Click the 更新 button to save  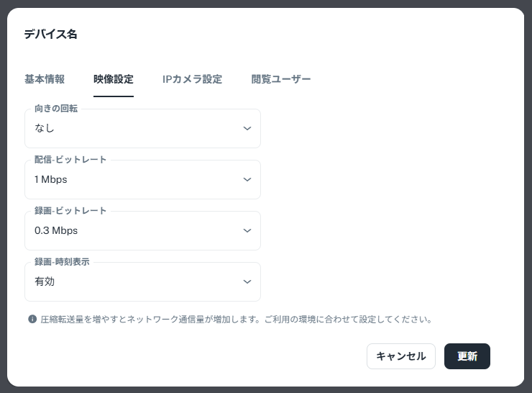[467, 356]
